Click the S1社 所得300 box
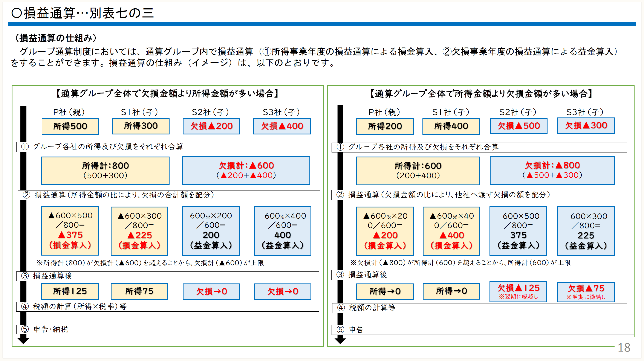 (141, 126)
